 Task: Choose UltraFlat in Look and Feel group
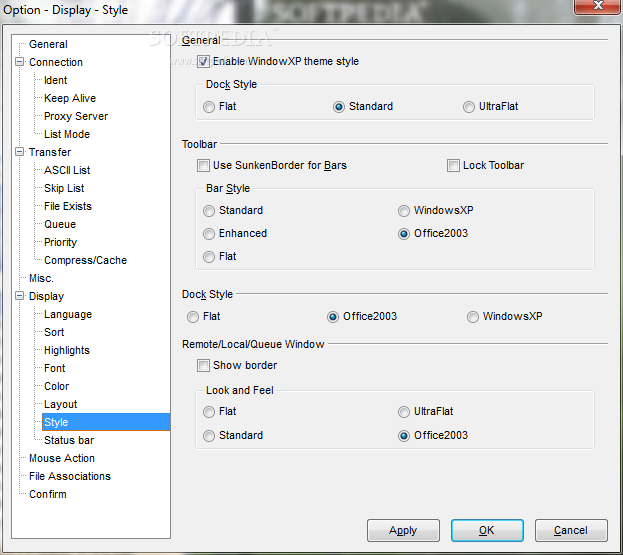tap(404, 412)
